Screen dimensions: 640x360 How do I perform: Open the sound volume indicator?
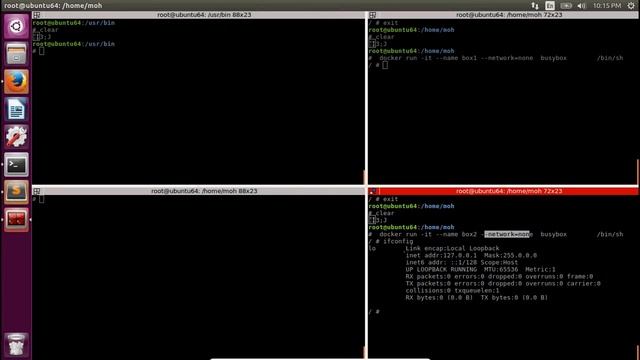pos(582,6)
